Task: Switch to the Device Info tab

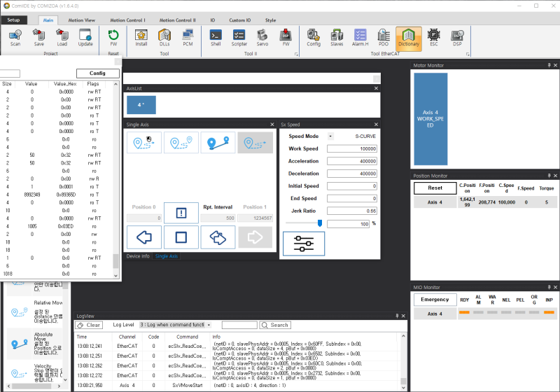Action: [x=137, y=256]
